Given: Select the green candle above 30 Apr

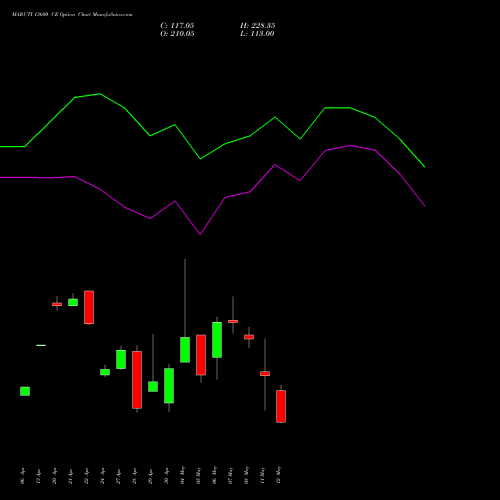Looking at the screenshot, I should pos(169,386).
